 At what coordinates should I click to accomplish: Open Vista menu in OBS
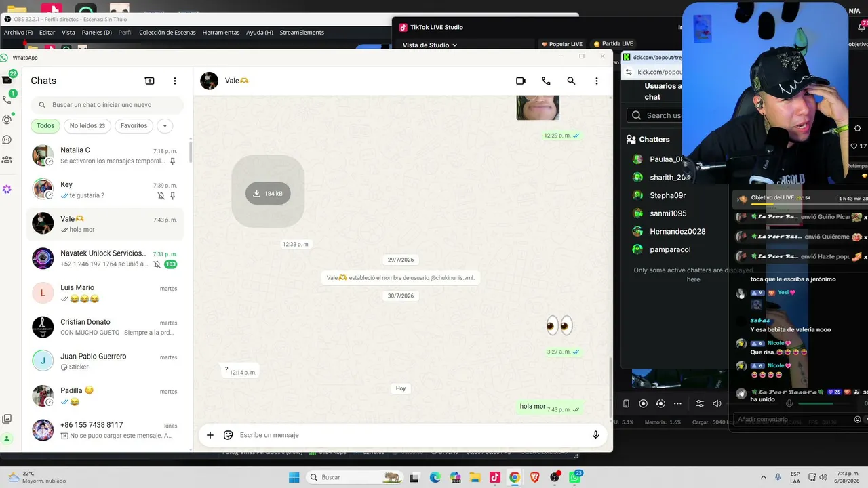(x=68, y=33)
